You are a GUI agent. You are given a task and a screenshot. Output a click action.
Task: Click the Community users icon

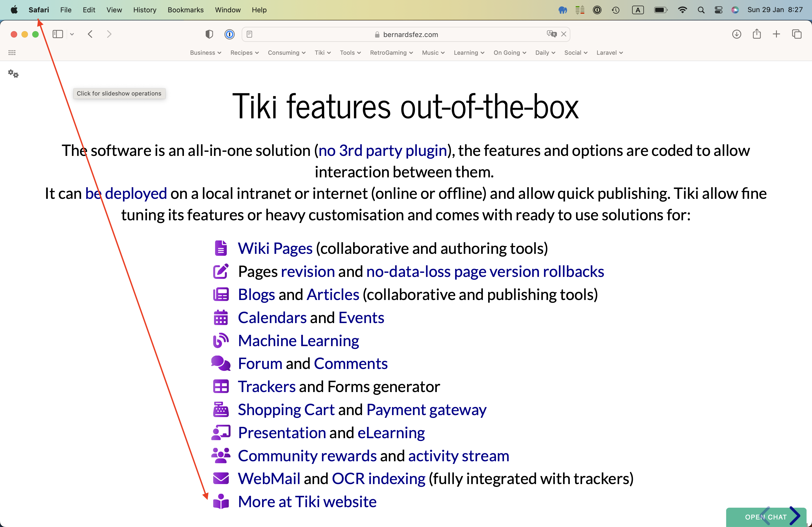coord(221,456)
